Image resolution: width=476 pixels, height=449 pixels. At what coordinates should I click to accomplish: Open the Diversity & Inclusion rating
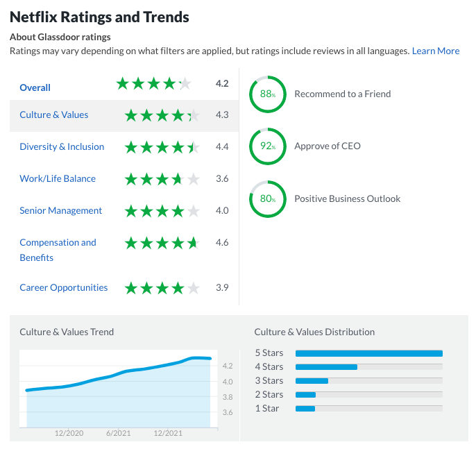(x=62, y=146)
